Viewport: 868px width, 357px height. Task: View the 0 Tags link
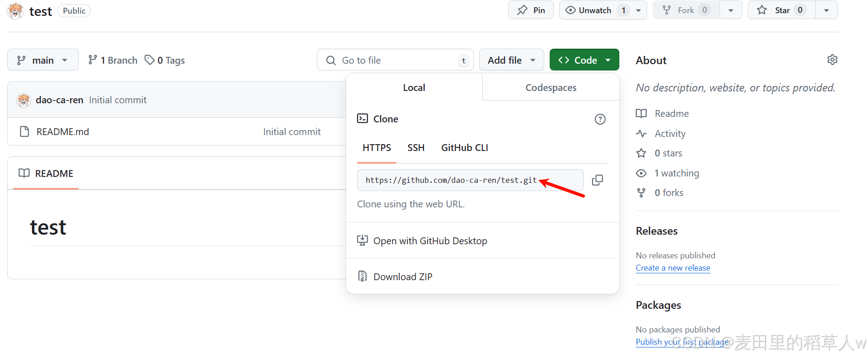(165, 60)
